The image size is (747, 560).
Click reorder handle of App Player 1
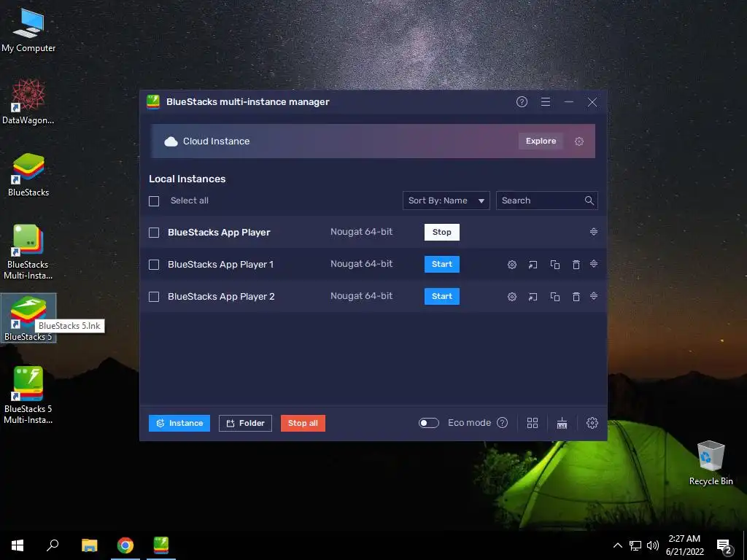coord(594,264)
